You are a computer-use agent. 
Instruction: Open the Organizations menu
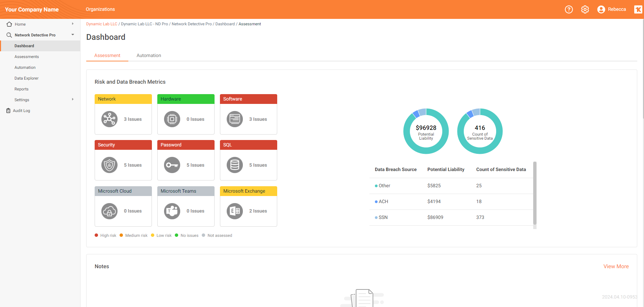click(100, 9)
